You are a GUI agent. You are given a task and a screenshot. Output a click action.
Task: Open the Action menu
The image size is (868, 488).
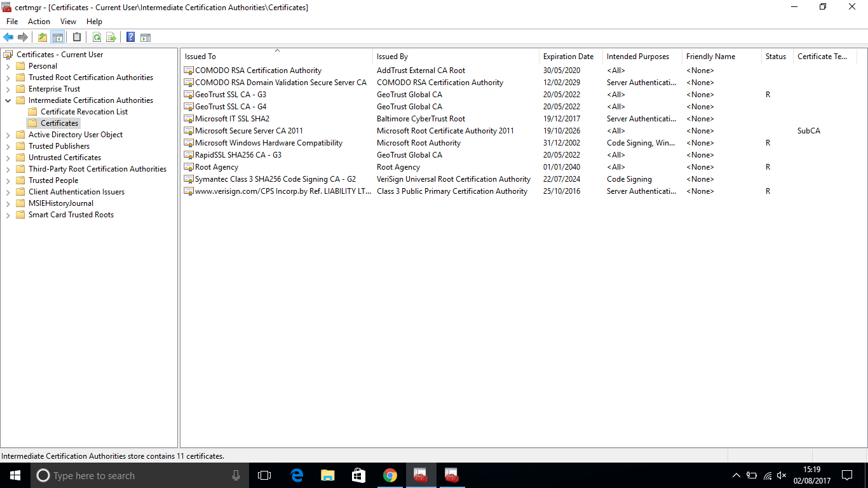[x=39, y=22]
